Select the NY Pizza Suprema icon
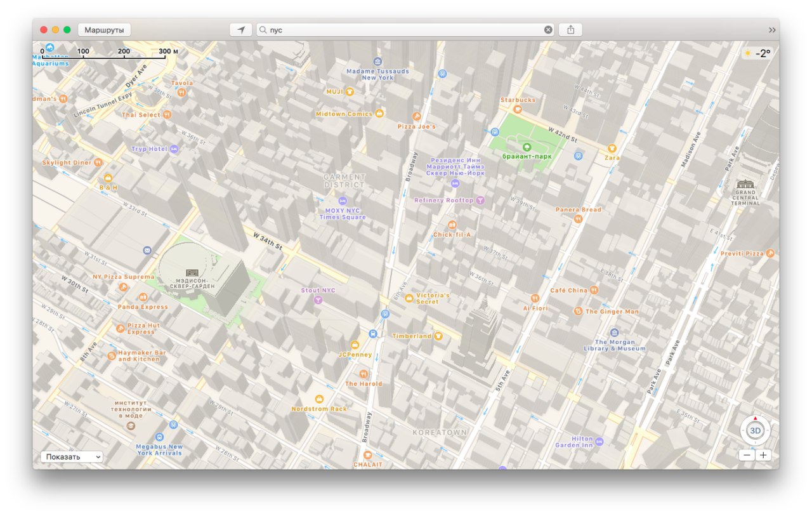 point(124,287)
